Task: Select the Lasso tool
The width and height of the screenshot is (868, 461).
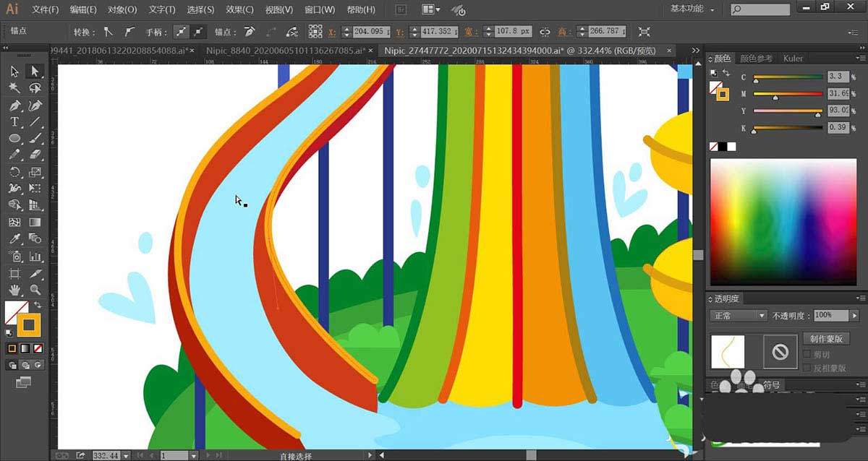Action: [34, 87]
